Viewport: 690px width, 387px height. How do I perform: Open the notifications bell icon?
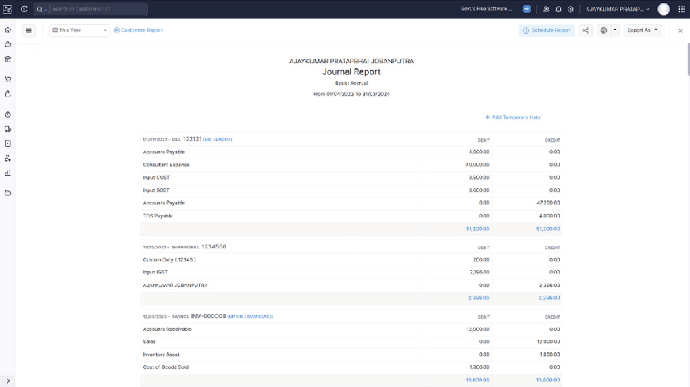click(x=558, y=9)
